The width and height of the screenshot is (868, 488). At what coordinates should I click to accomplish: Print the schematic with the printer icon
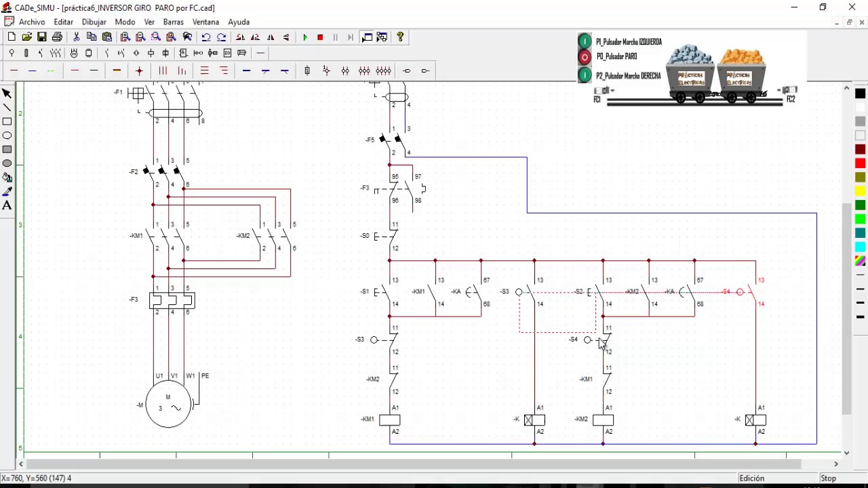click(57, 37)
